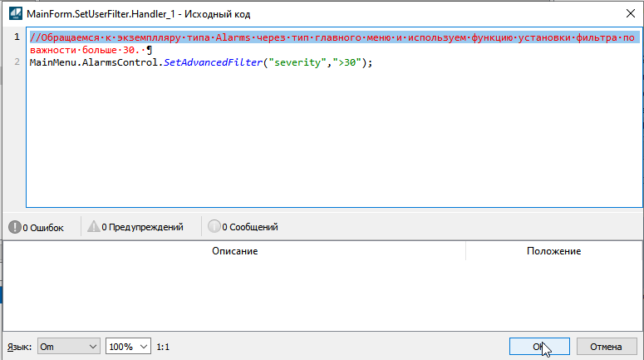Click the Положение column header

pos(553,251)
